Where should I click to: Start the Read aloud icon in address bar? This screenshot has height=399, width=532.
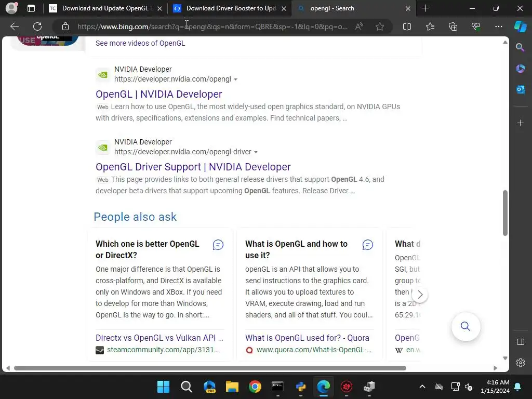359,26
